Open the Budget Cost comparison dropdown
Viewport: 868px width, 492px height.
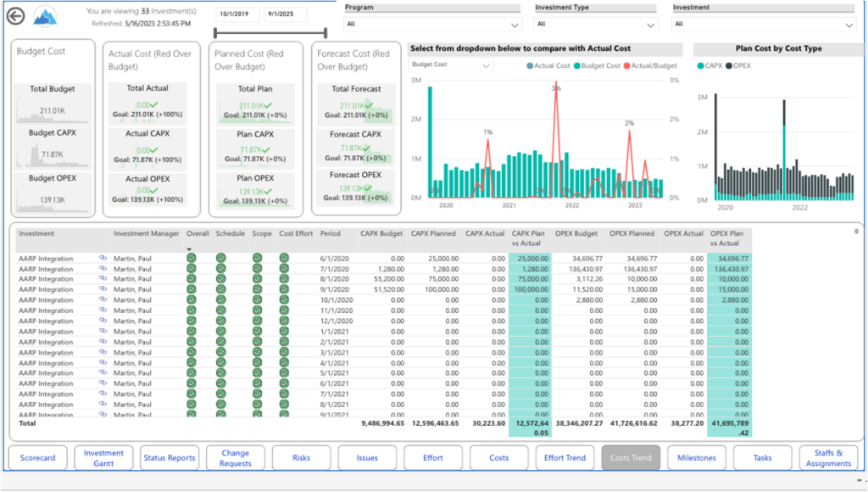(451, 64)
